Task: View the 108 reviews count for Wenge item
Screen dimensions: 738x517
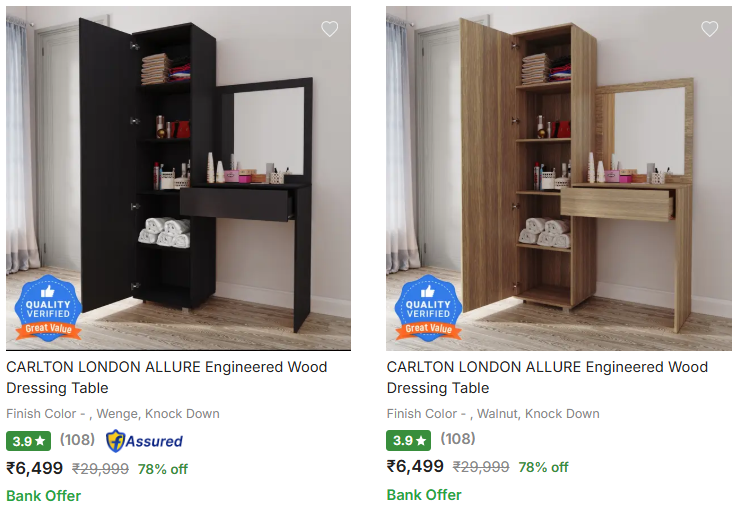Action: 77,440
